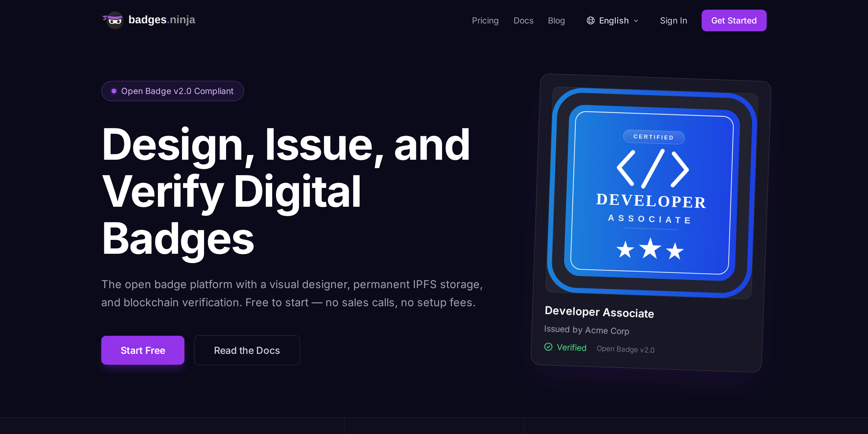Click the Get Started button
Screen dimensions: 868x434
tap(734, 20)
